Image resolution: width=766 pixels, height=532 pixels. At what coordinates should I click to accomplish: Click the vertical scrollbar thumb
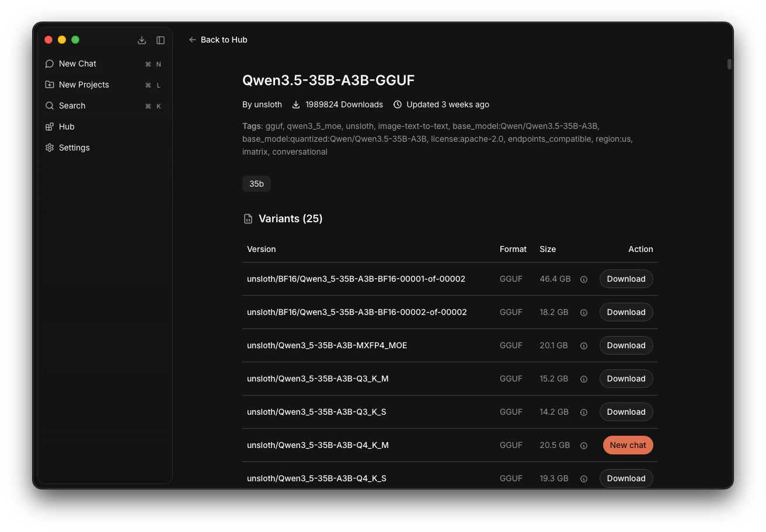729,64
